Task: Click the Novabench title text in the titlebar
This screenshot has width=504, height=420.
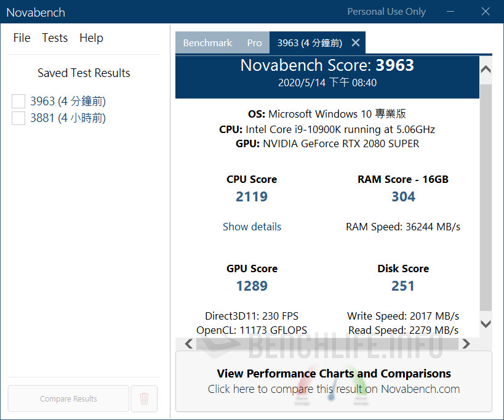Action: (35, 12)
